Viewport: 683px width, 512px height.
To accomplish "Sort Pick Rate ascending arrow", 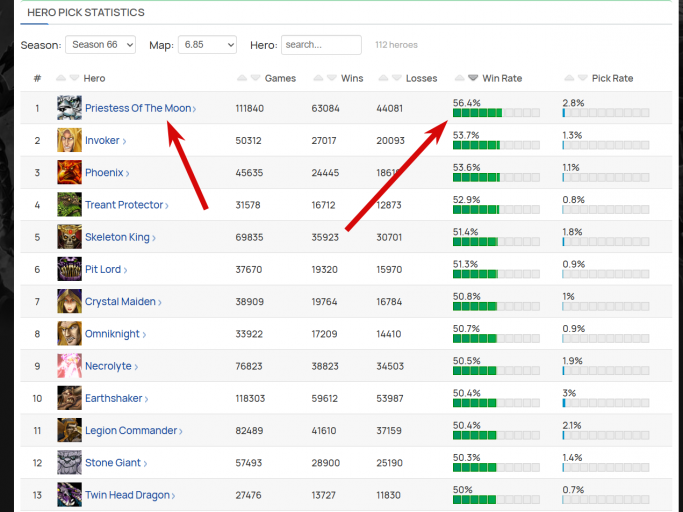I will [x=569, y=78].
